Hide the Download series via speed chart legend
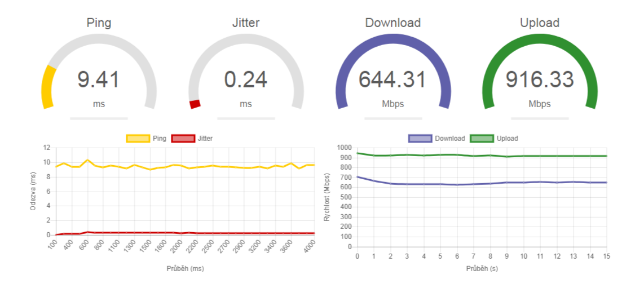The image size is (644, 288). pos(436,139)
